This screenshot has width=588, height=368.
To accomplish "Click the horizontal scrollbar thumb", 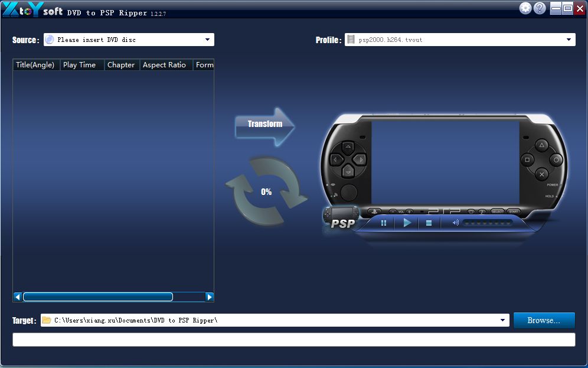I will [x=98, y=297].
